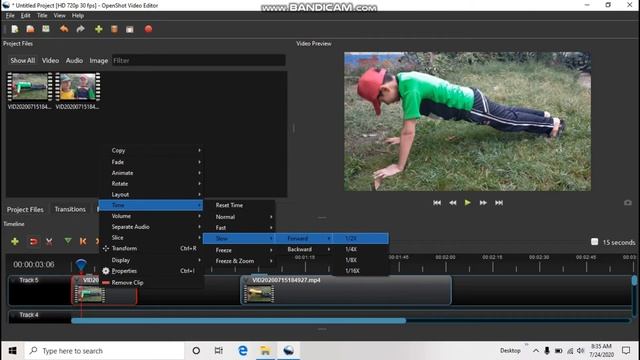Image resolution: width=640 pixels, height=360 pixels.
Task: Select clip VID20200715184927.mp4 on Track 5
Action: coord(346,290)
